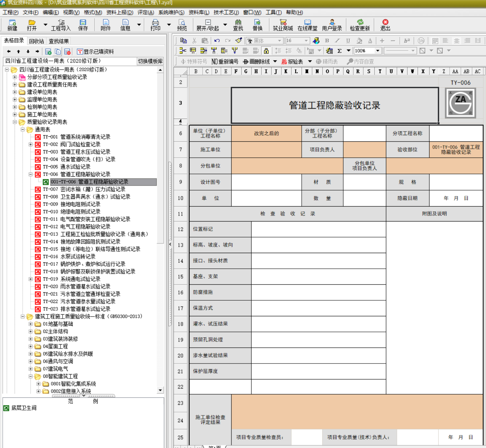Image resolution: width=486 pixels, height=448 pixels.
Task: Click the 切换模板库 button
Action: click(x=150, y=61)
